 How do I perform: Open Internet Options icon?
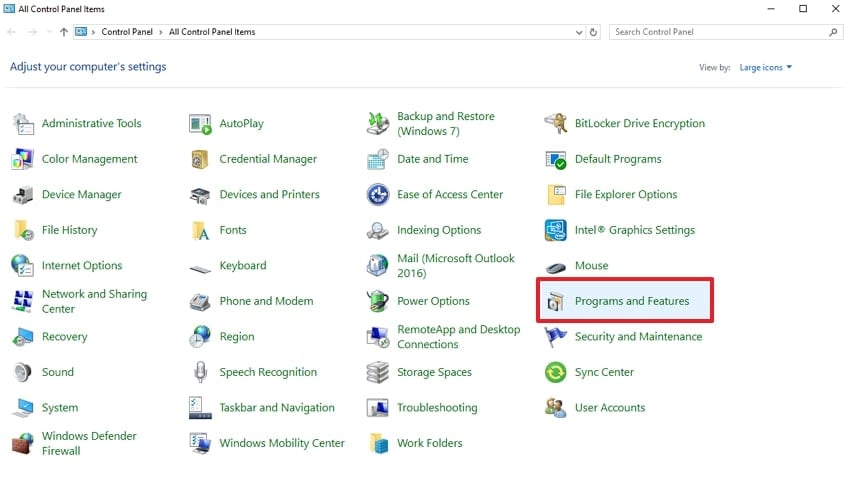pos(23,265)
